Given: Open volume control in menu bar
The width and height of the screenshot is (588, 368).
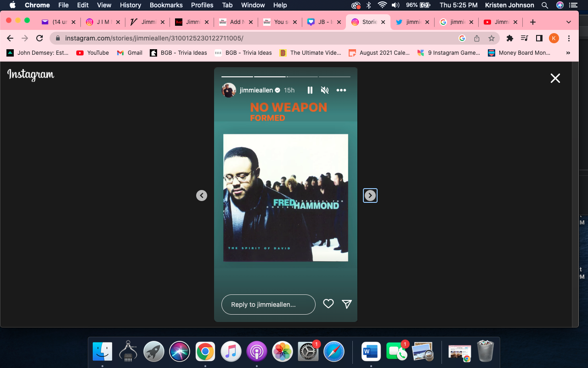Looking at the screenshot, I should (396, 5).
